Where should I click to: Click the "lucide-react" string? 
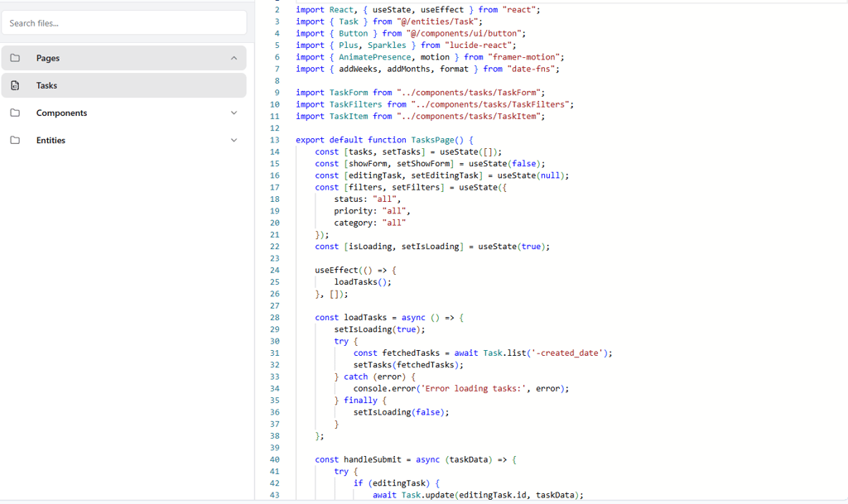[478, 46]
